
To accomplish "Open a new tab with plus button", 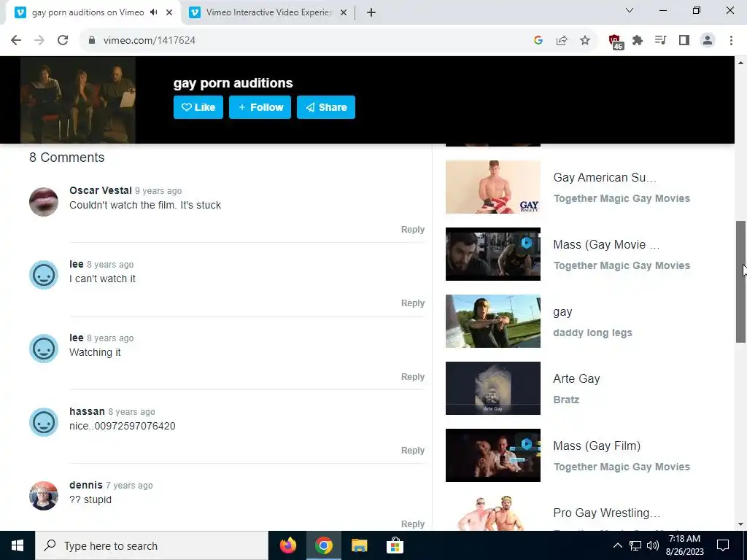I will click(x=371, y=12).
